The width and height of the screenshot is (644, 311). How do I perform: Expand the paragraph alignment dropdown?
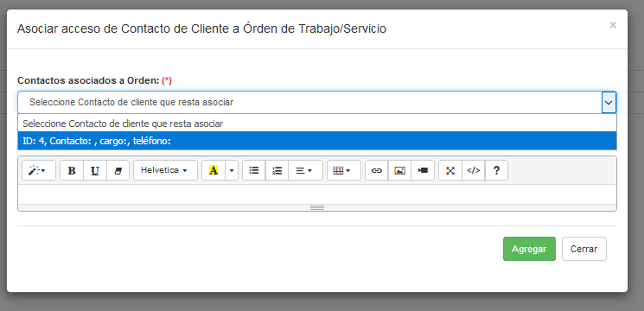pos(305,170)
